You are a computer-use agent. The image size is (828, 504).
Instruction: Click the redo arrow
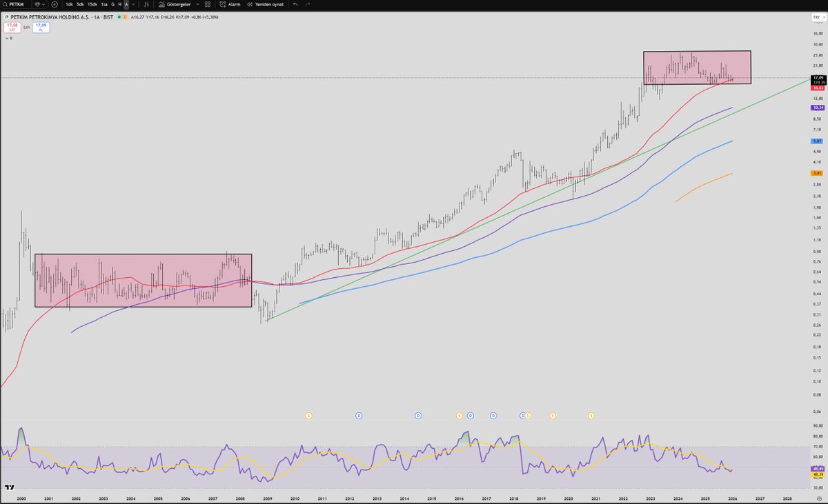pyautogui.click(x=307, y=4)
